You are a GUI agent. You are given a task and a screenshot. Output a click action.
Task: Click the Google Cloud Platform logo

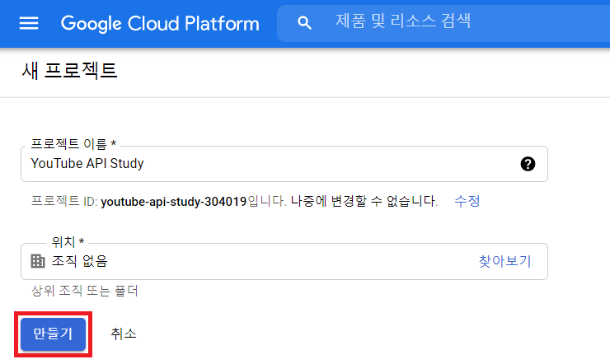click(x=160, y=23)
